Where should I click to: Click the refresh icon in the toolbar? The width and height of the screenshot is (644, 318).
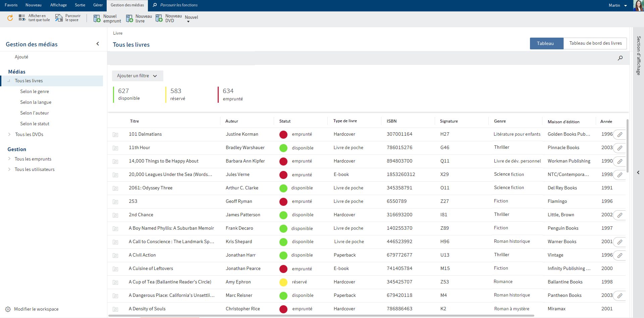10,18
